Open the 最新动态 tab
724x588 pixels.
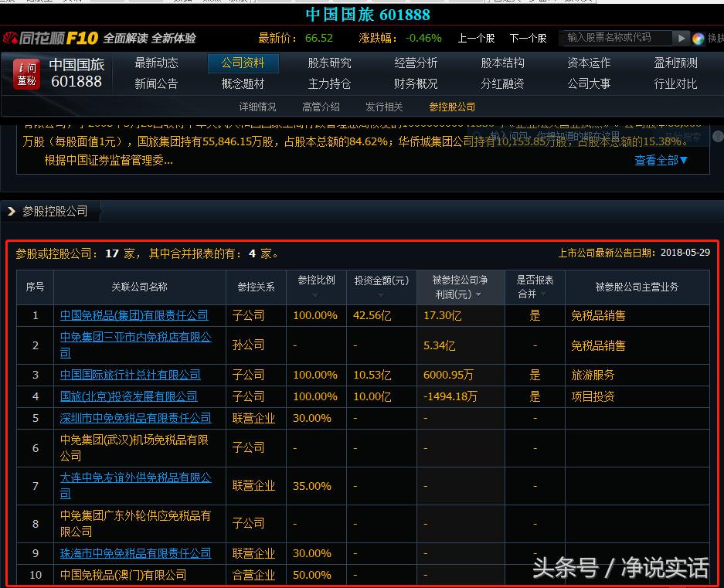click(156, 63)
